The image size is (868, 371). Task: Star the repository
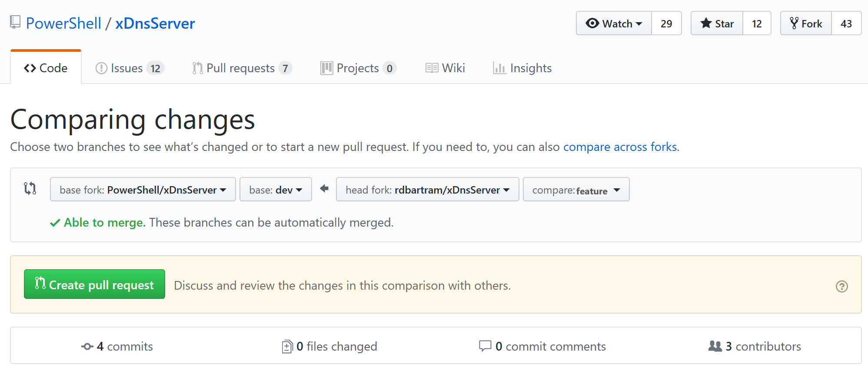coord(717,23)
